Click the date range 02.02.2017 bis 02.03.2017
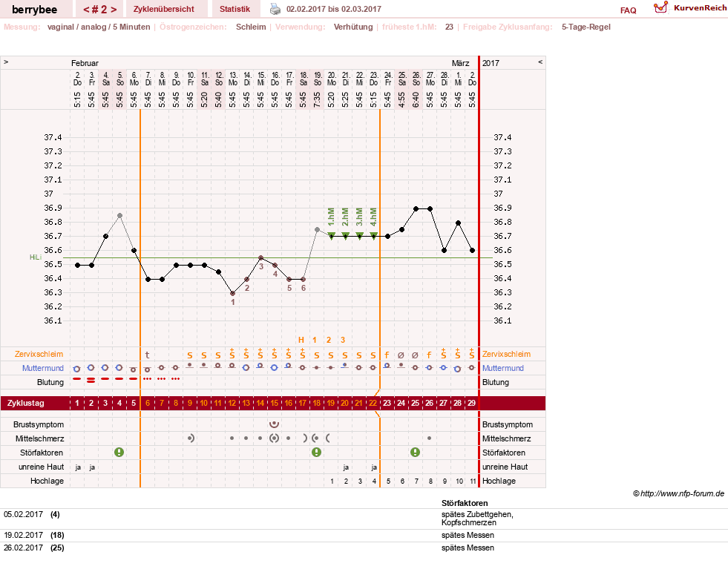Image resolution: width=728 pixels, height=572 pixels. (x=334, y=10)
